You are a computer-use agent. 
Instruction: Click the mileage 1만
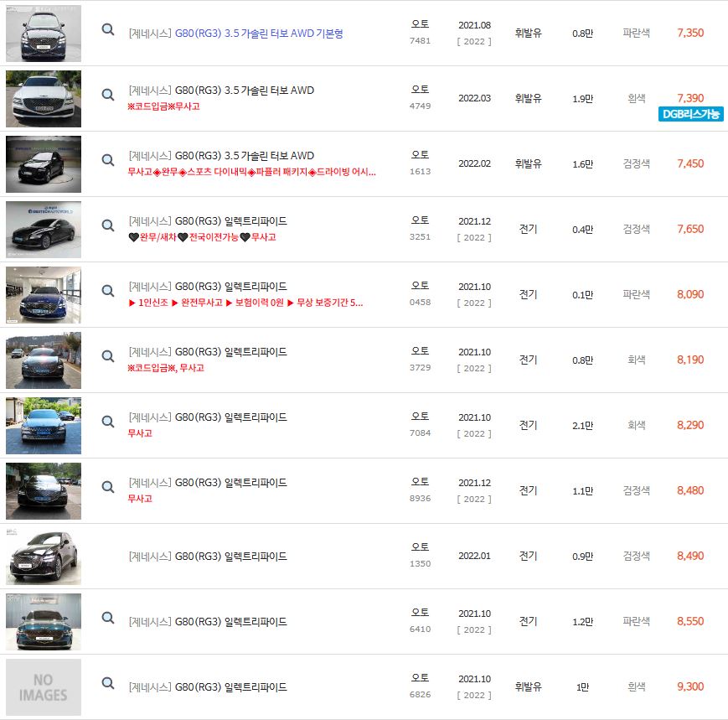(x=583, y=687)
